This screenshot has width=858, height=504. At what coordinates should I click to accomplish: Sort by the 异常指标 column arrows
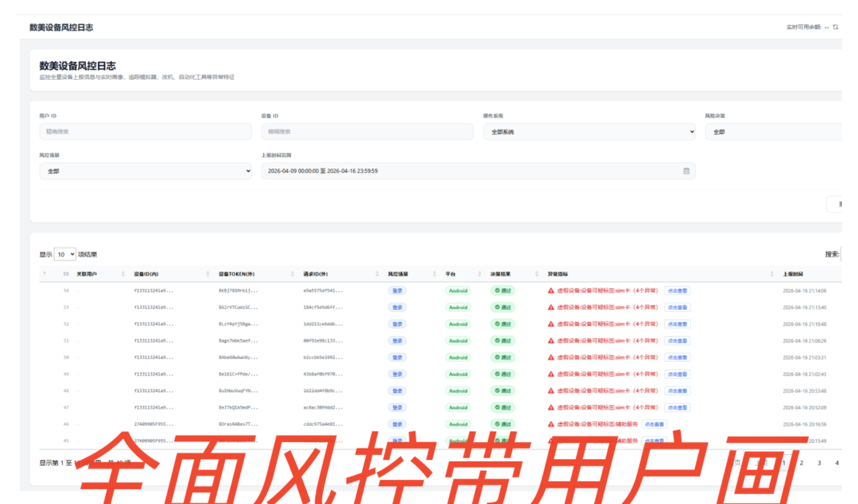772,274
